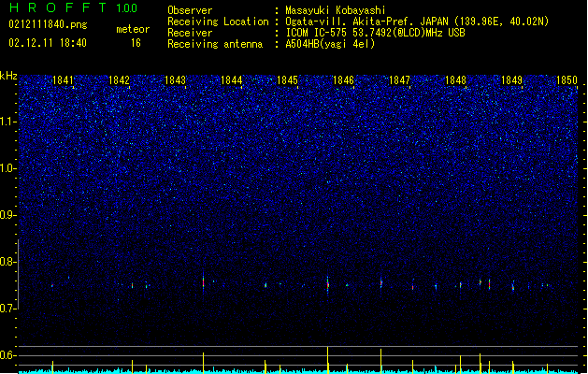The height and width of the screenshot is (374, 588).
Task: Click the 0.8 frequency axis label
Action: tap(7, 262)
